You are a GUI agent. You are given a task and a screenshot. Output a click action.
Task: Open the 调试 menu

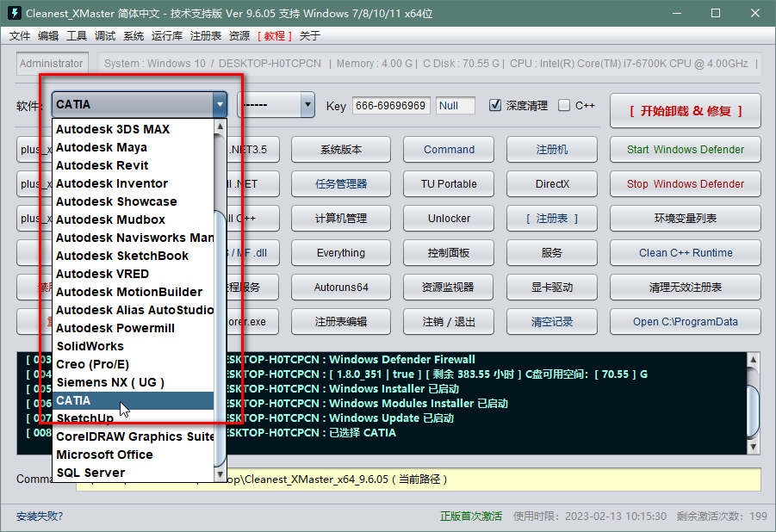pos(105,35)
